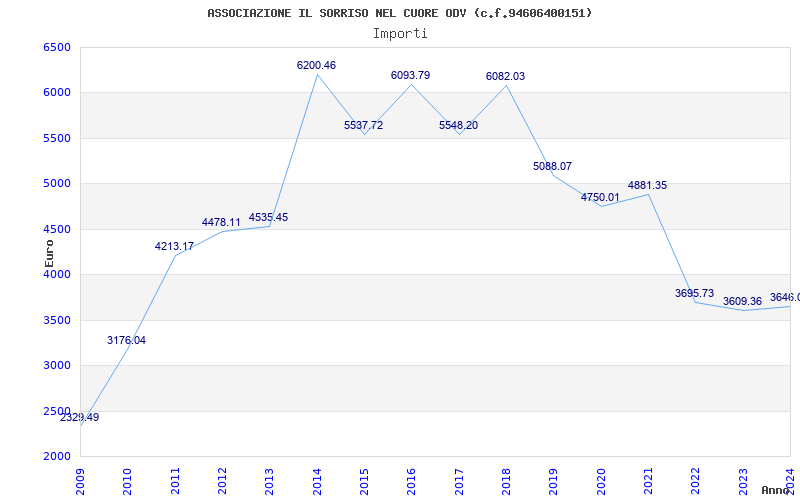This screenshot has height=500, width=800.
Task: Click the 4478.11 value label
Action: (221, 222)
